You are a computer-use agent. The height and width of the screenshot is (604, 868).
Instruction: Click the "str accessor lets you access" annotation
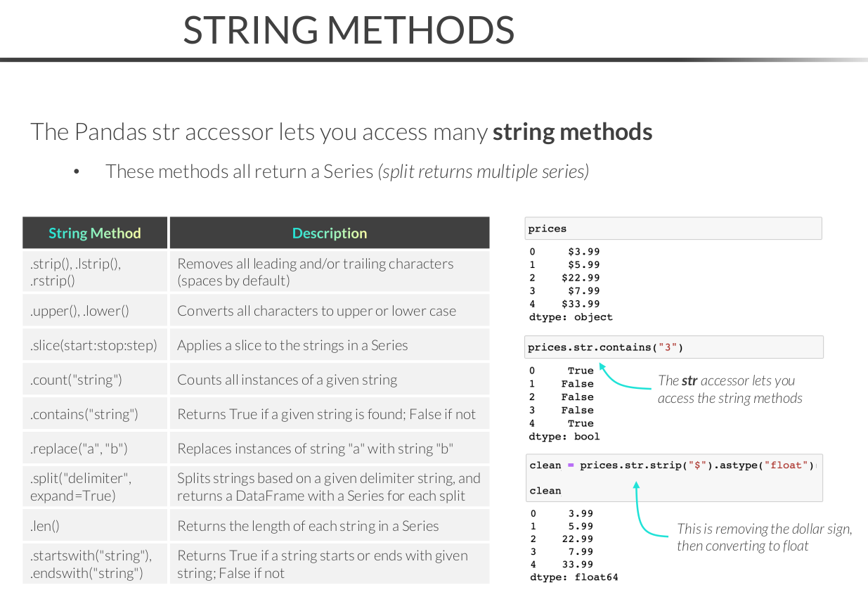tap(730, 390)
